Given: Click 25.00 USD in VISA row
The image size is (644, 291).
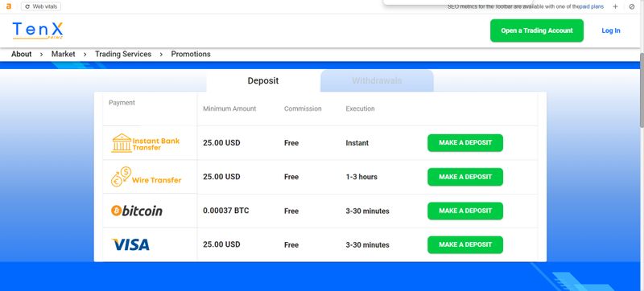Looking at the screenshot, I should 222,244.
